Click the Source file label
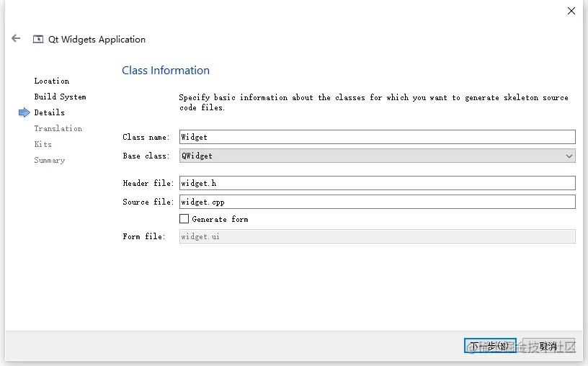Image resolution: width=588 pixels, height=366 pixels. (x=148, y=202)
